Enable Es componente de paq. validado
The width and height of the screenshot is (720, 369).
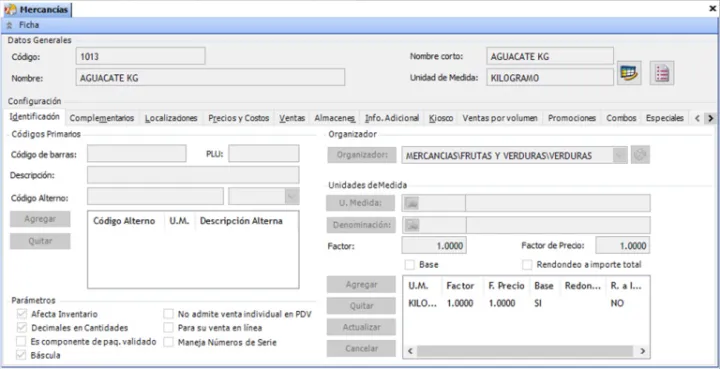click(21, 341)
